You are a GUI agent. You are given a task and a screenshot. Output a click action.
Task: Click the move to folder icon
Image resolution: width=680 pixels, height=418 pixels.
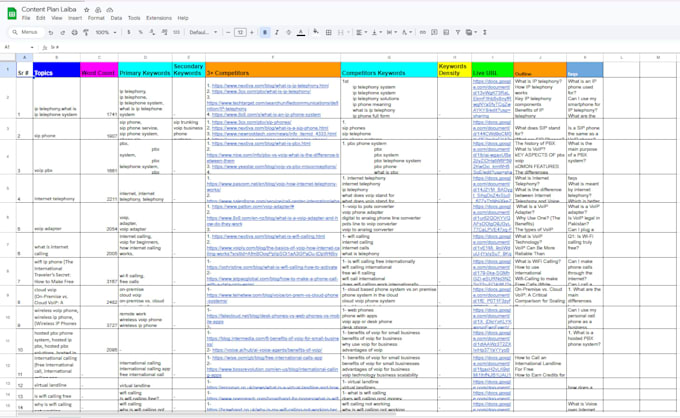[98, 10]
